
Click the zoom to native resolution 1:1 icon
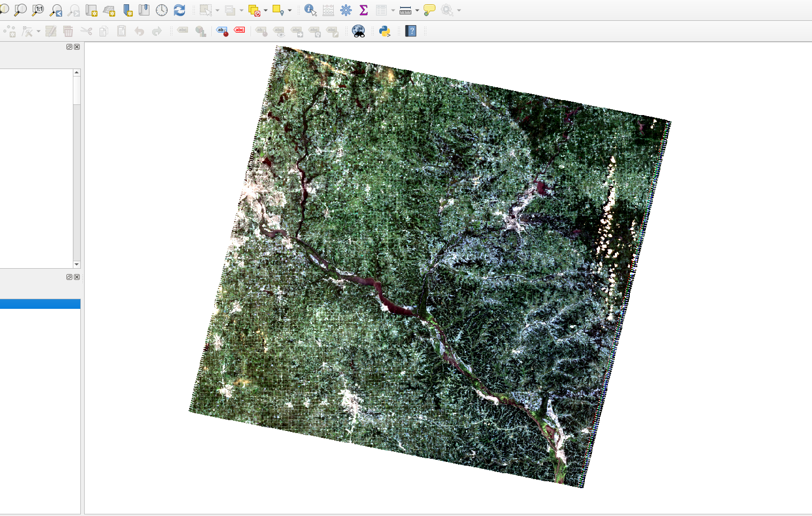[38, 10]
